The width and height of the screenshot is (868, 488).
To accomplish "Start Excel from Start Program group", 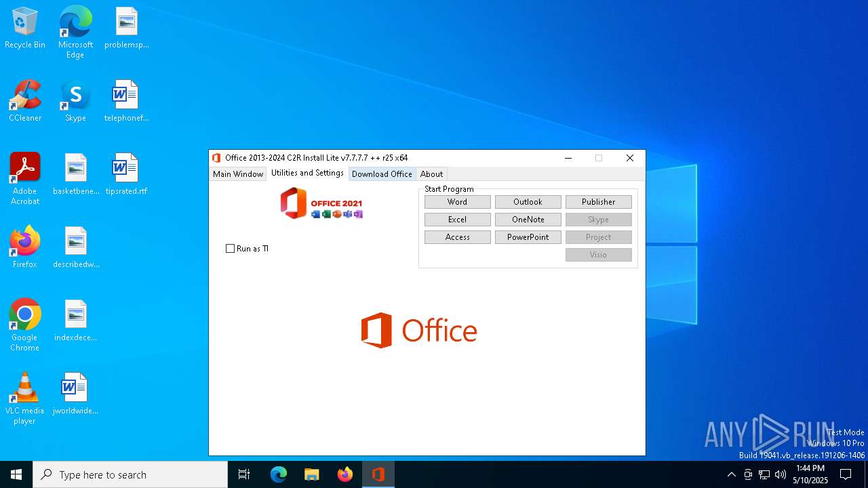I will coord(458,220).
